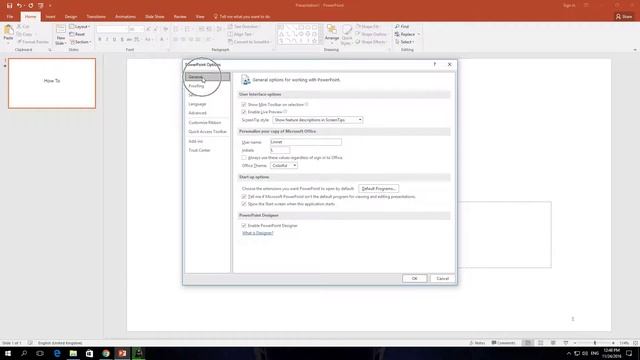Click the Save icon in Quick Access Toolbar
640x360 pixels.
click(9, 5)
